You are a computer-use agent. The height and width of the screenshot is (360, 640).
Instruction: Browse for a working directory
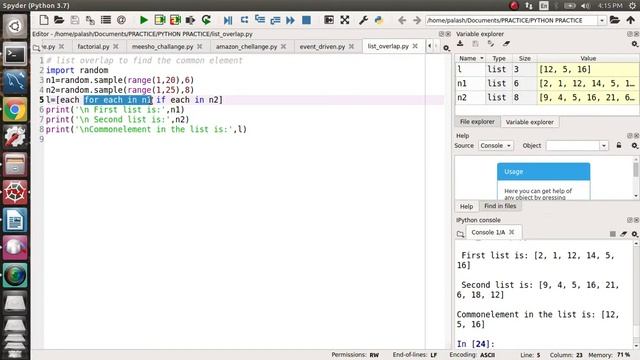[615, 20]
